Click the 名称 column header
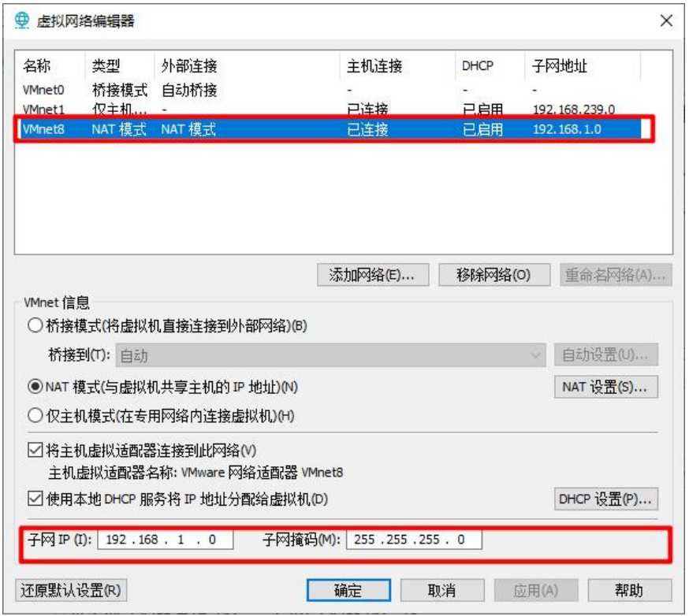This screenshot has width=689, height=616. (x=50, y=66)
